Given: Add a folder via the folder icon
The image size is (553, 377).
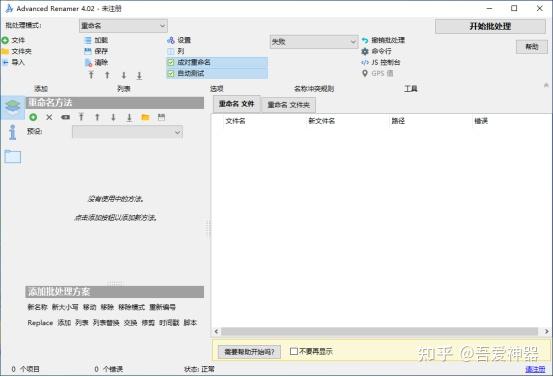Looking at the screenshot, I should coord(5,51).
